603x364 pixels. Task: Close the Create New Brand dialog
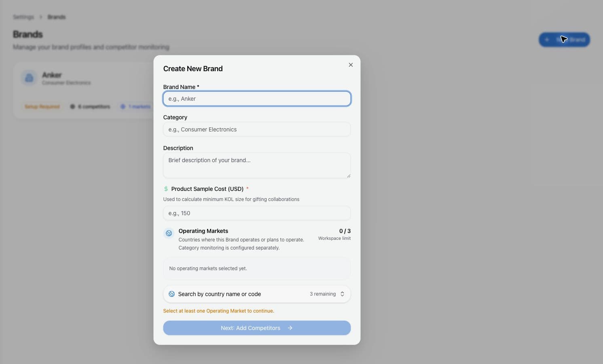click(x=351, y=65)
